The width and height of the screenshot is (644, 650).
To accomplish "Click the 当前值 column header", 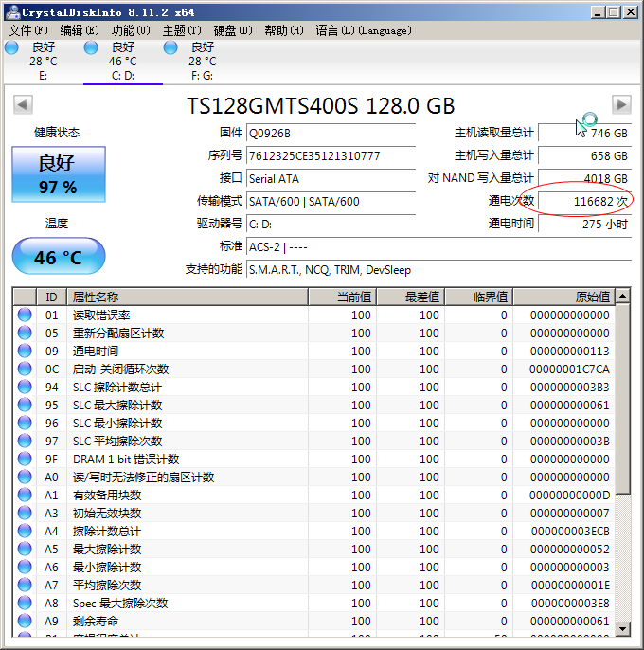I will pyautogui.click(x=342, y=297).
